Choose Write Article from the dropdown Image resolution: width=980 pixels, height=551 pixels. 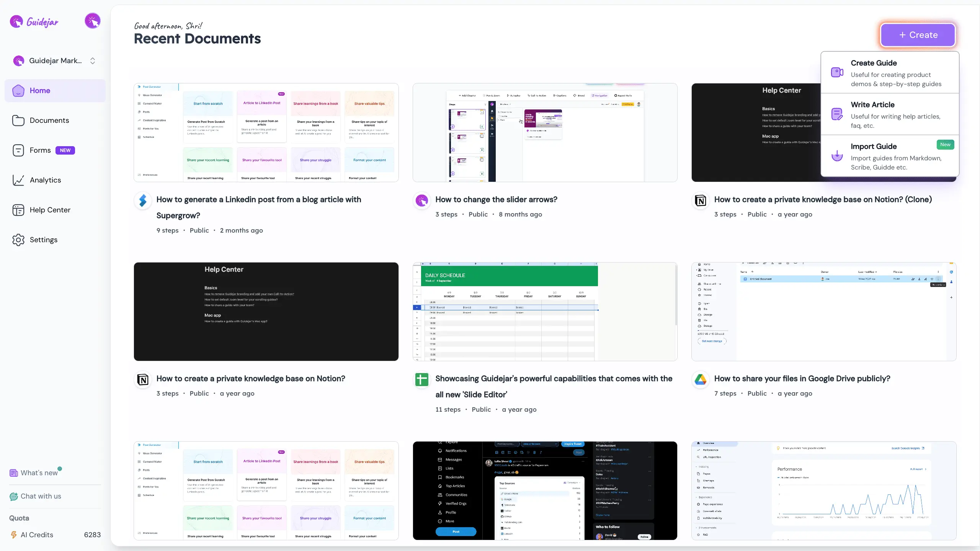890,114
